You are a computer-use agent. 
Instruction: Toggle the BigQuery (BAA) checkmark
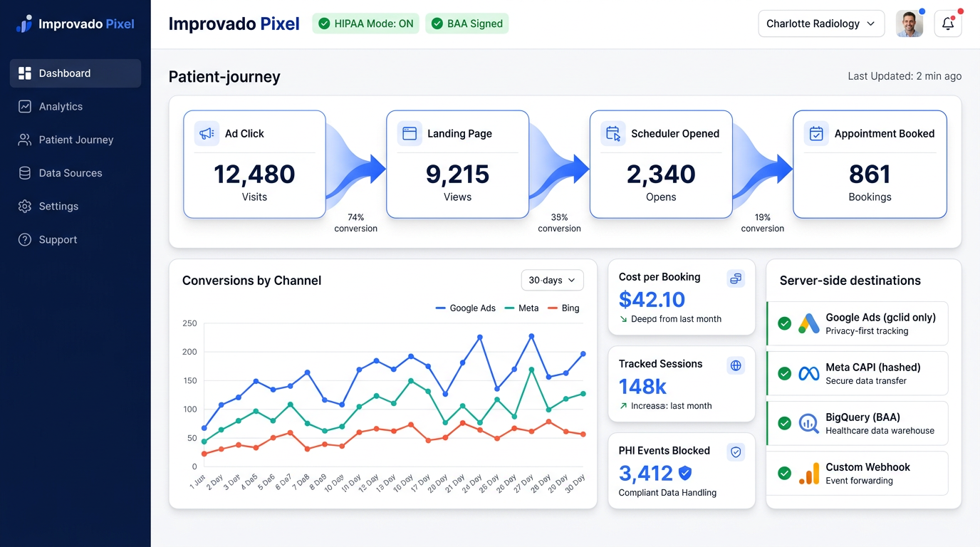tap(784, 423)
